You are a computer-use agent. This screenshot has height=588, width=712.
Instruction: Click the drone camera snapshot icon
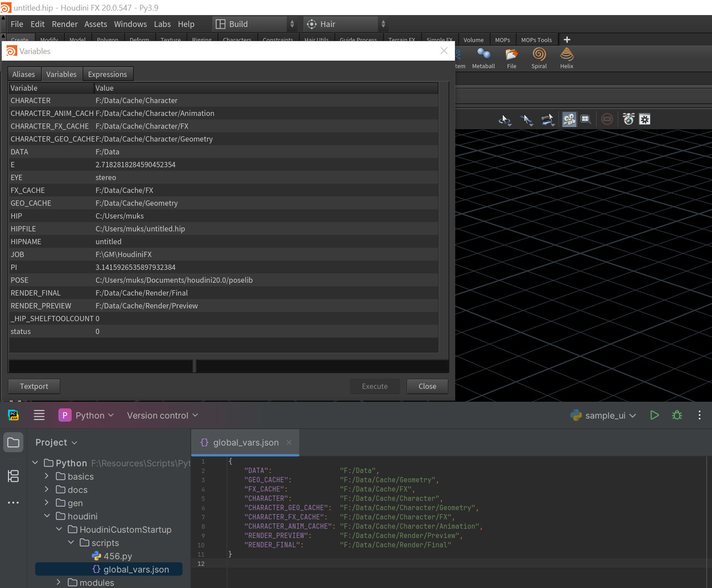628,119
